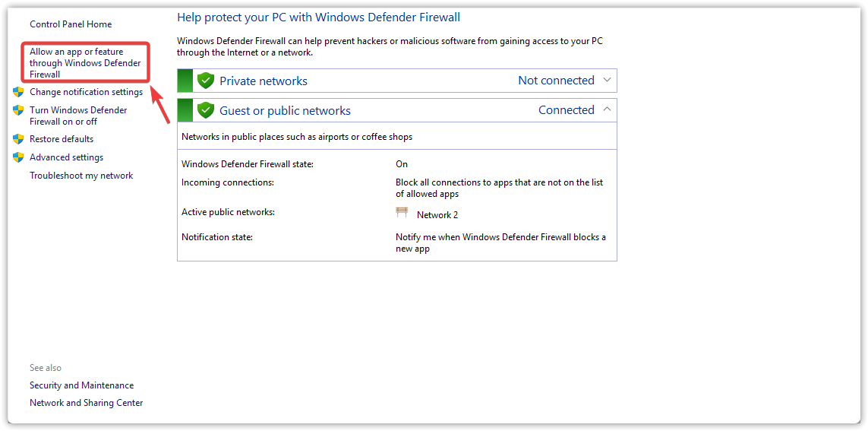Expand the Private networks section chevron
Image resolution: width=868 pixels, height=431 pixels.
(x=607, y=80)
